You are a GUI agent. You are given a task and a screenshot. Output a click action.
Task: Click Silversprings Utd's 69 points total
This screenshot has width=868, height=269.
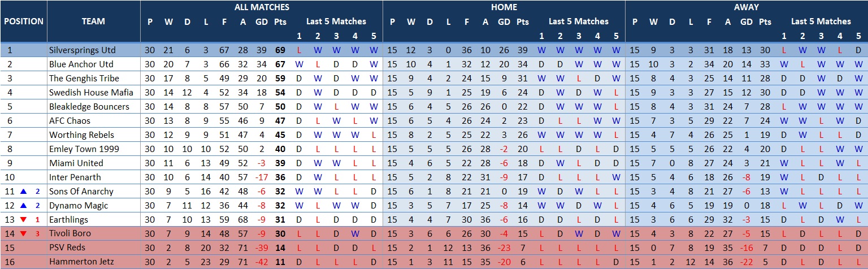(x=280, y=50)
